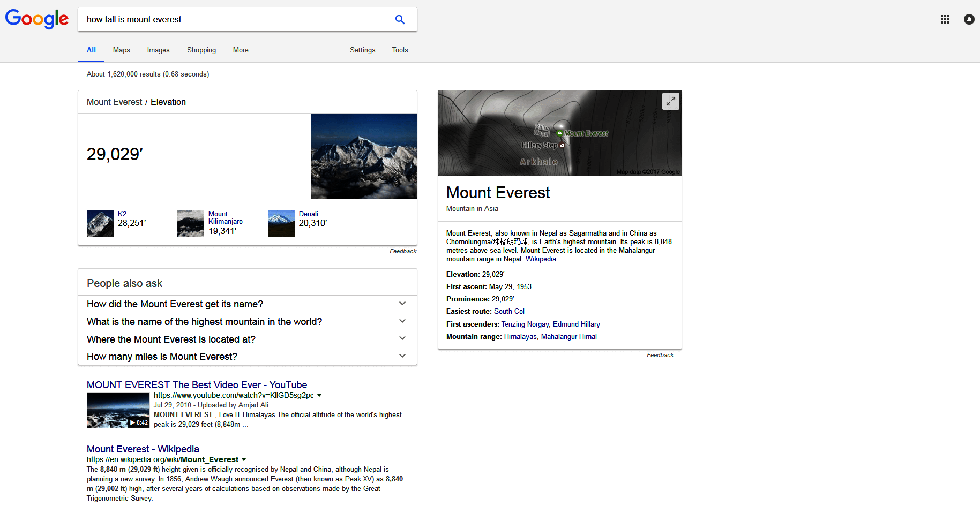Click the K2 mountain thumbnail image

pyautogui.click(x=100, y=223)
